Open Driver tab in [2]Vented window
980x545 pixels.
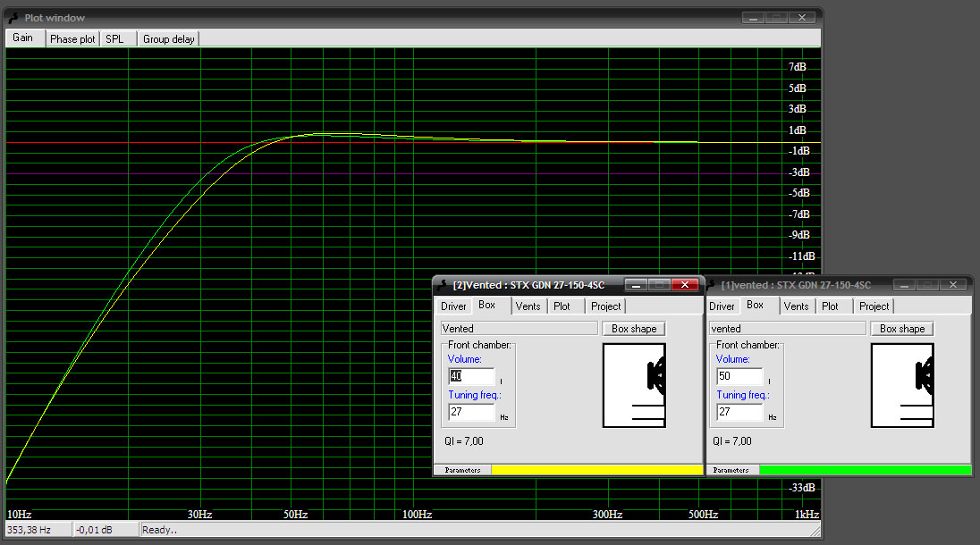pyautogui.click(x=453, y=306)
